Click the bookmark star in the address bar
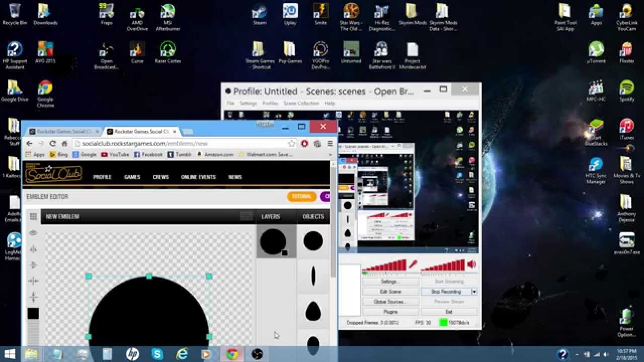The width and height of the screenshot is (644, 362). click(291, 144)
